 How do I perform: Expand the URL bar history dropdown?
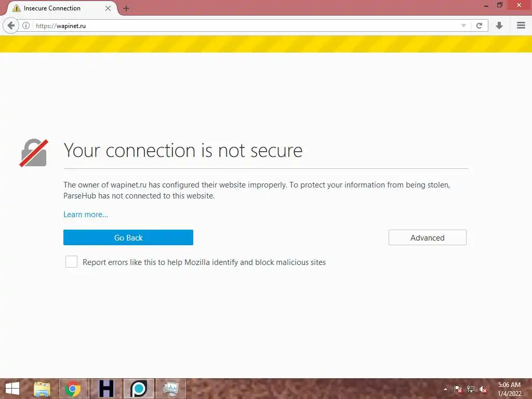tap(463, 26)
